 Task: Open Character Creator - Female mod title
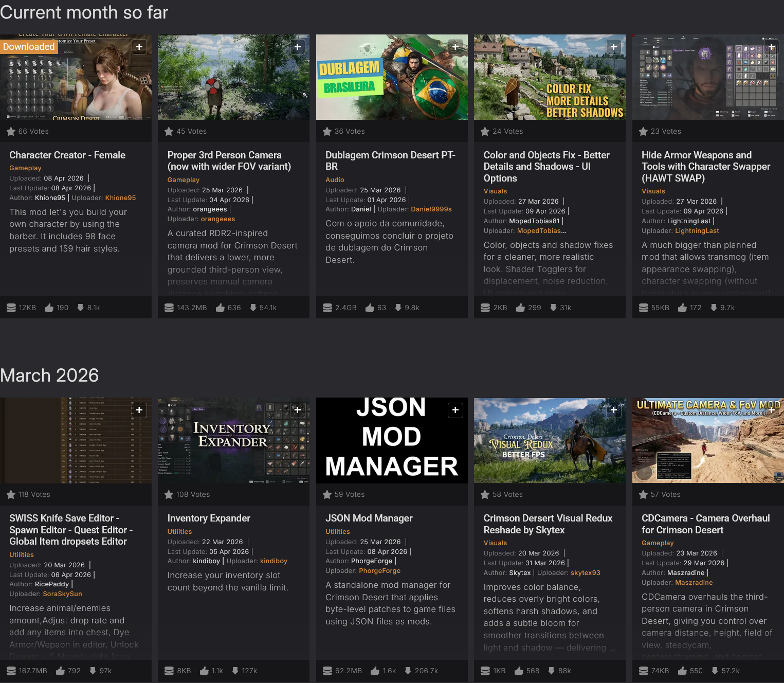[67, 155]
